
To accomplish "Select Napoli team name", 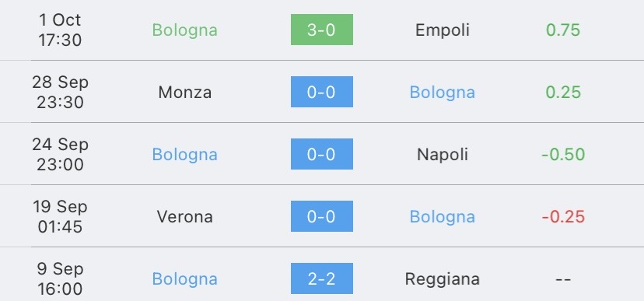I will (443, 155).
